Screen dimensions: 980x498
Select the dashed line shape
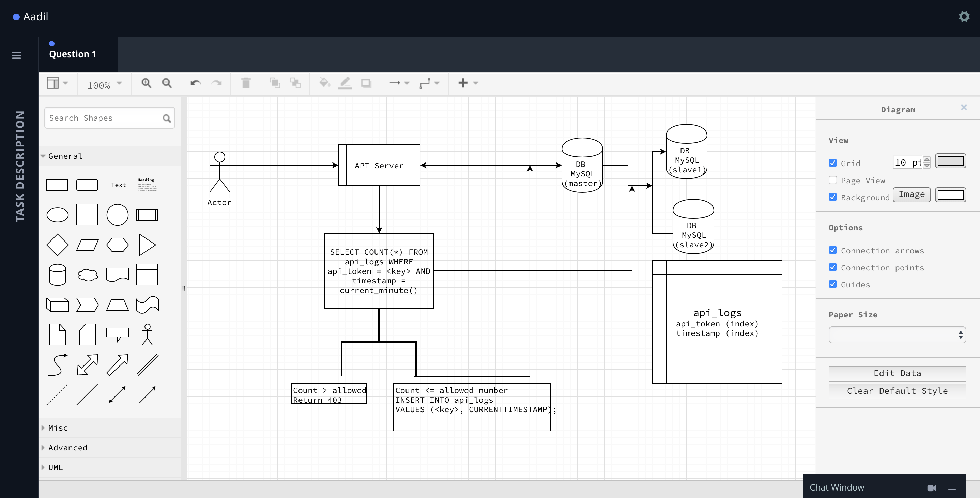pos(57,394)
